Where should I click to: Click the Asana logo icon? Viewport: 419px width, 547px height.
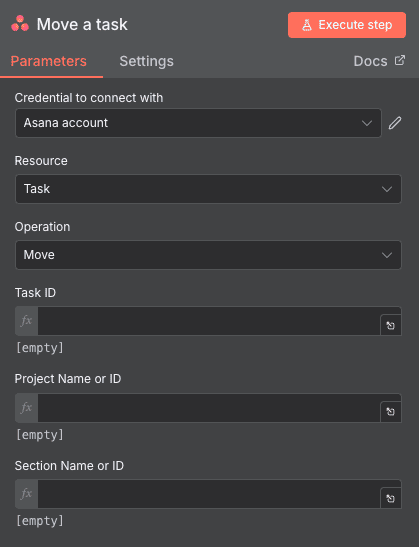coord(20,24)
